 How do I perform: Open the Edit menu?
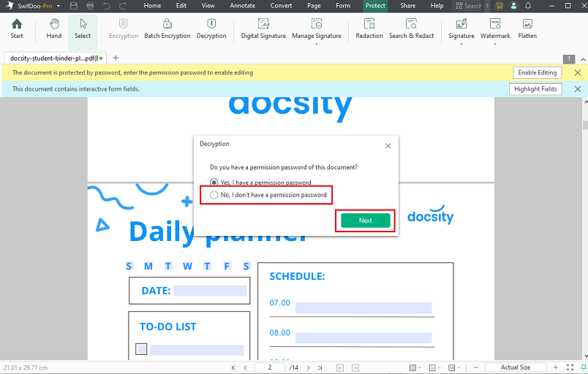[x=181, y=6]
